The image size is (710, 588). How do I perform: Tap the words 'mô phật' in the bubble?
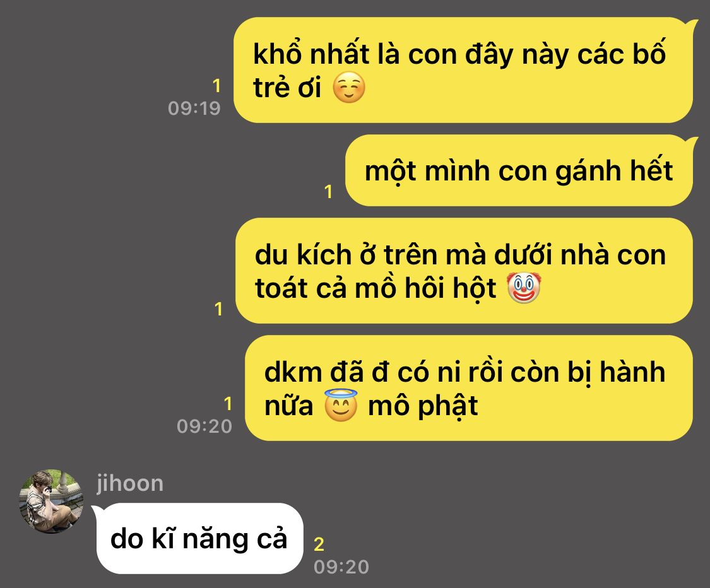click(423, 406)
